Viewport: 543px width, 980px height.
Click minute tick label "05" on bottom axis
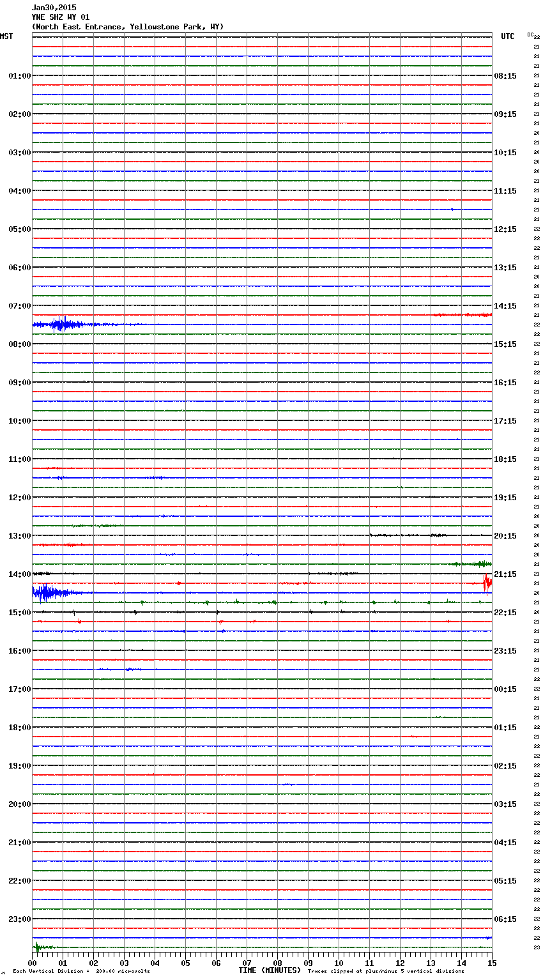(x=185, y=963)
